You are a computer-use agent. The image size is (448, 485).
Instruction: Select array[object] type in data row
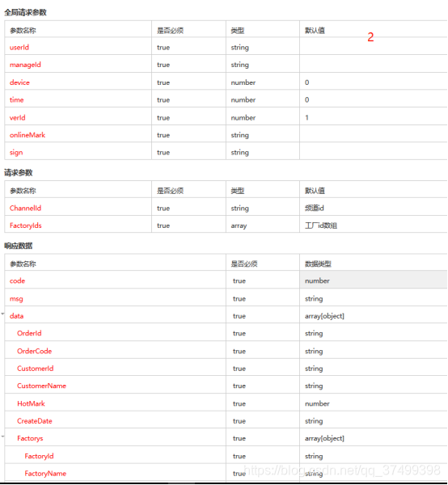[324, 316]
